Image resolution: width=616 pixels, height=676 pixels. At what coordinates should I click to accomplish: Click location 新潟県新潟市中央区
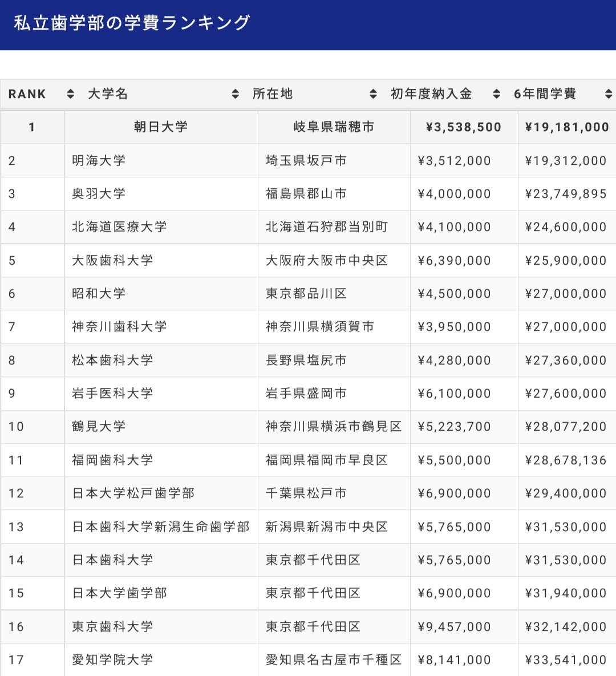[327, 527]
